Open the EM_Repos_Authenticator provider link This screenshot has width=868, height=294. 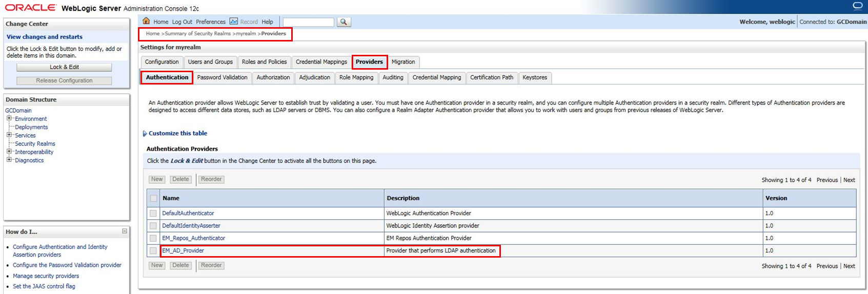[194, 238]
